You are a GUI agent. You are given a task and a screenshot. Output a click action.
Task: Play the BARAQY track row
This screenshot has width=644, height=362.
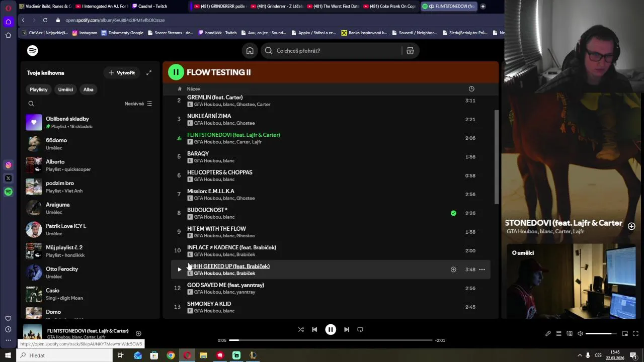coord(331,157)
